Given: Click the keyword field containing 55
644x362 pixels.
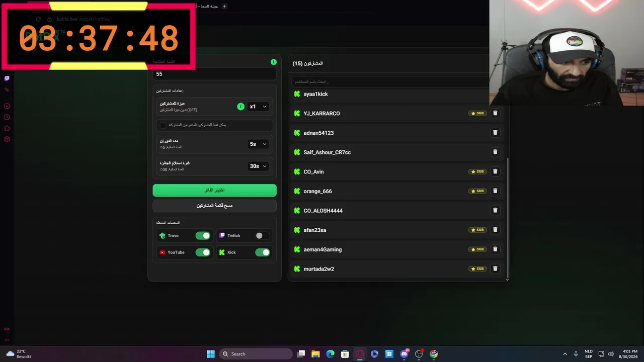Looking at the screenshot, I should coord(214,74).
